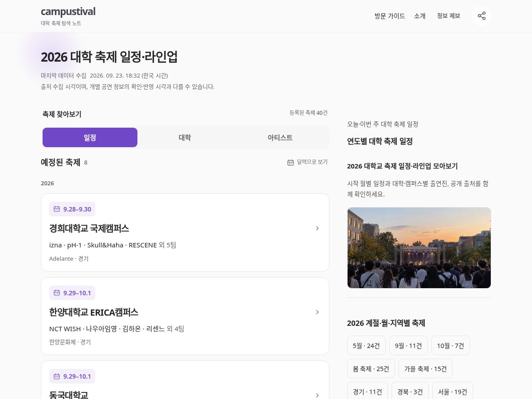532x399 pixels.
Task: Open the festival stage photo thumbnail
Action: click(x=419, y=248)
